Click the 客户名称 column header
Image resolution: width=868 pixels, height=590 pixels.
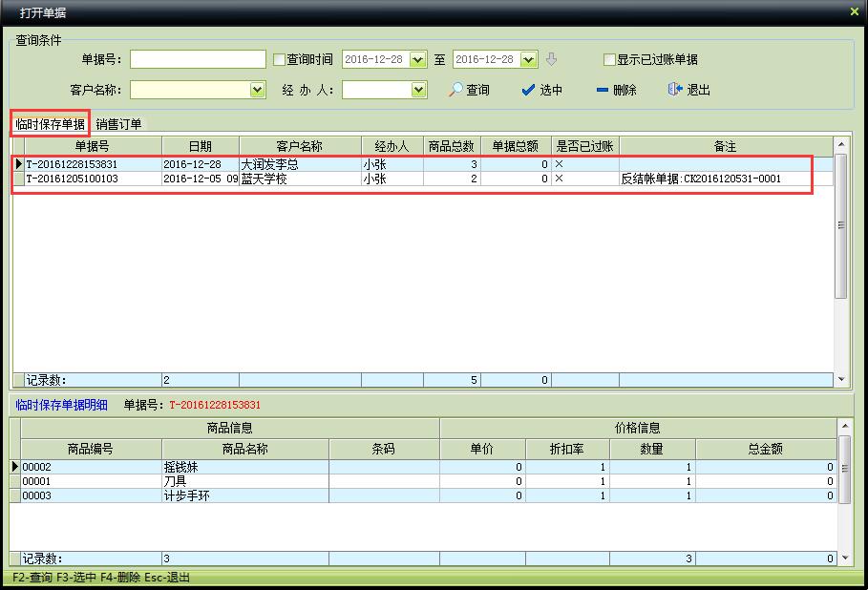[x=300, y=146]
